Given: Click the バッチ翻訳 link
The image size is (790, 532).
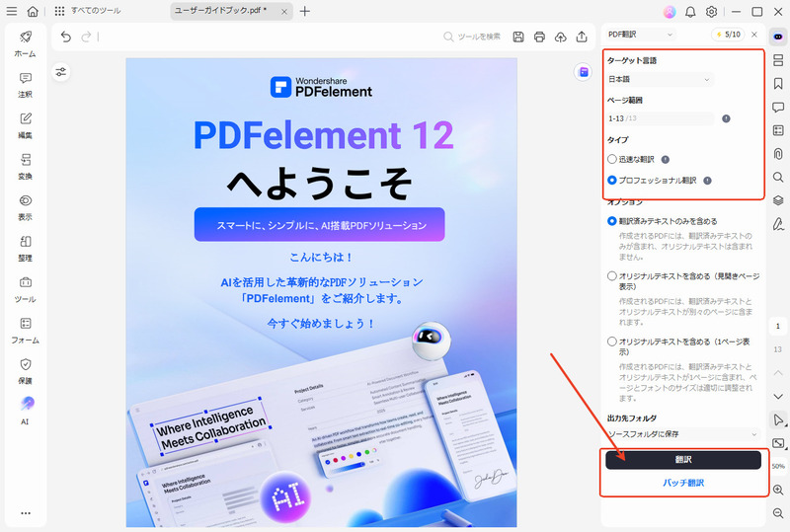Looking at the screenshot, I should tap(683, 483).
